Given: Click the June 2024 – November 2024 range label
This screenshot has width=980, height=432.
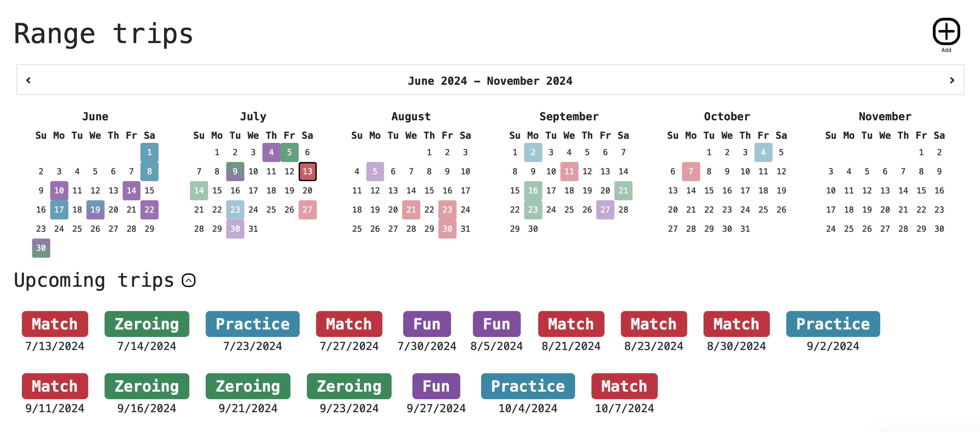Looking at the screenshot, I should pos(490,81).
